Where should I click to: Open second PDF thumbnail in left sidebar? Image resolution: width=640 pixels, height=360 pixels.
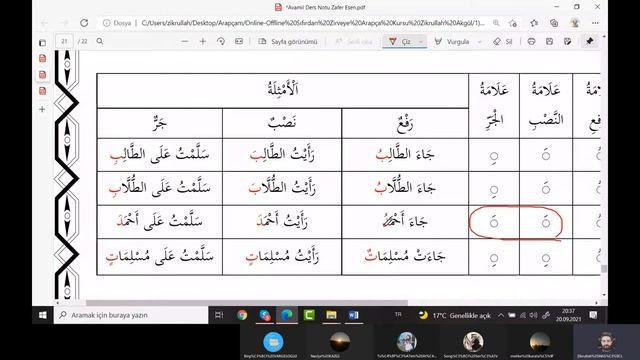point(42,75)
